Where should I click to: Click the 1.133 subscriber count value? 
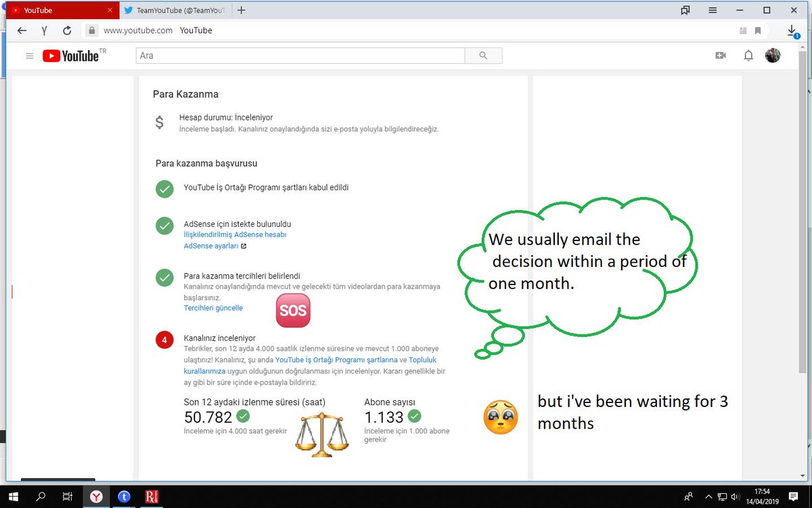[384, 417]
